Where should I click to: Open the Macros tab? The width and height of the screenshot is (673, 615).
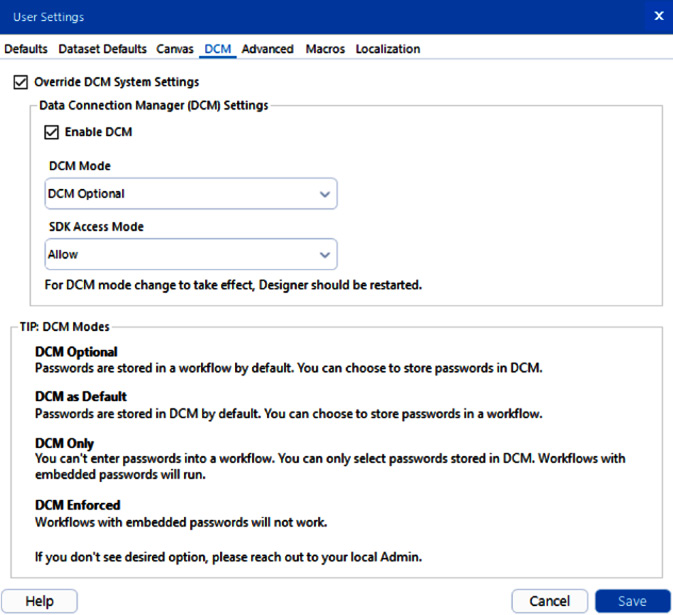tap(325, 49)
